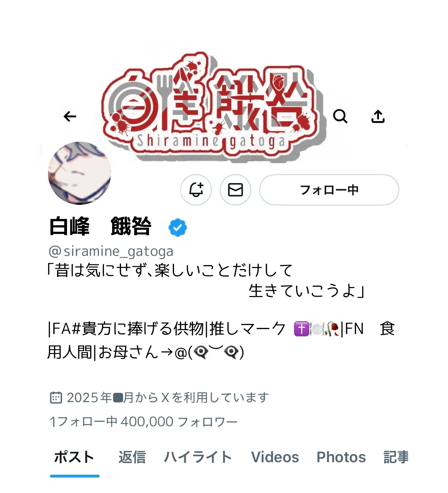View the 400,000 フォロワー list
Image resolution: width=448 pixels, height=493 pixels.
179,422
